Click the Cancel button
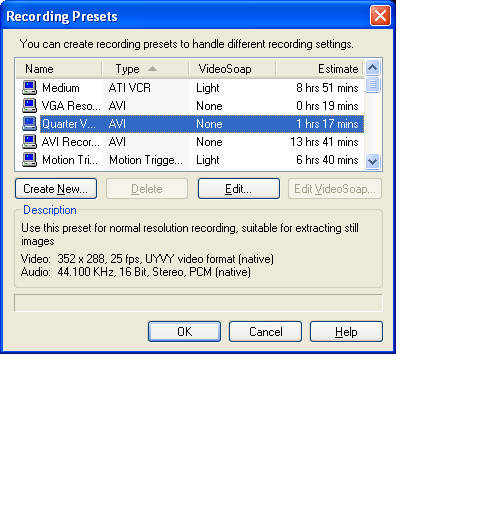492x513 pixels. tap(265, 332)
